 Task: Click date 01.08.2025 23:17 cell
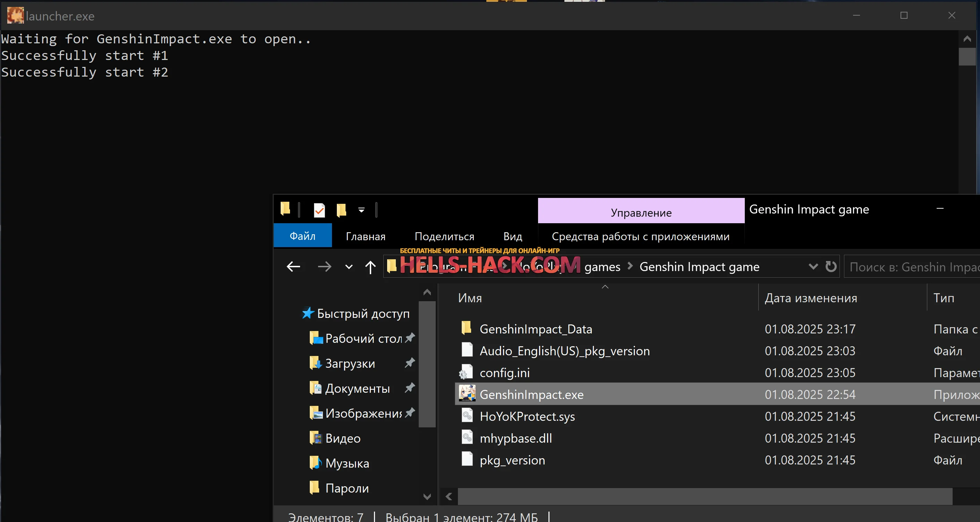[x=810, y=329]
